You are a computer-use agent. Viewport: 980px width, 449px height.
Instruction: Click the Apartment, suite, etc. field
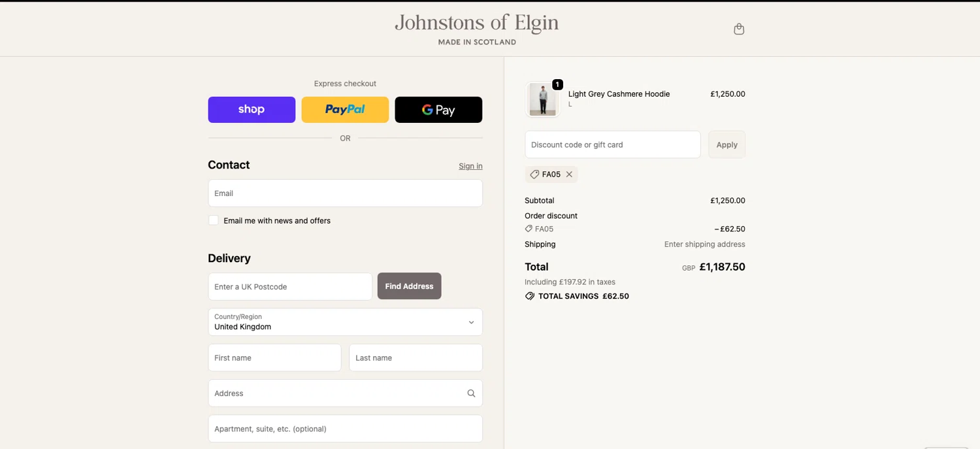click(345, 429)
